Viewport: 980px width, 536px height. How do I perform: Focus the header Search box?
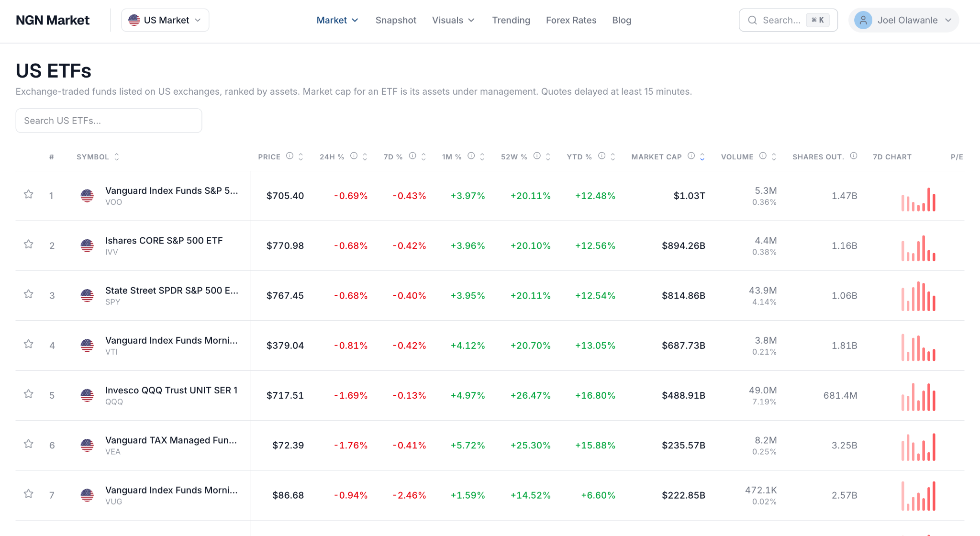tap(788, 20)
